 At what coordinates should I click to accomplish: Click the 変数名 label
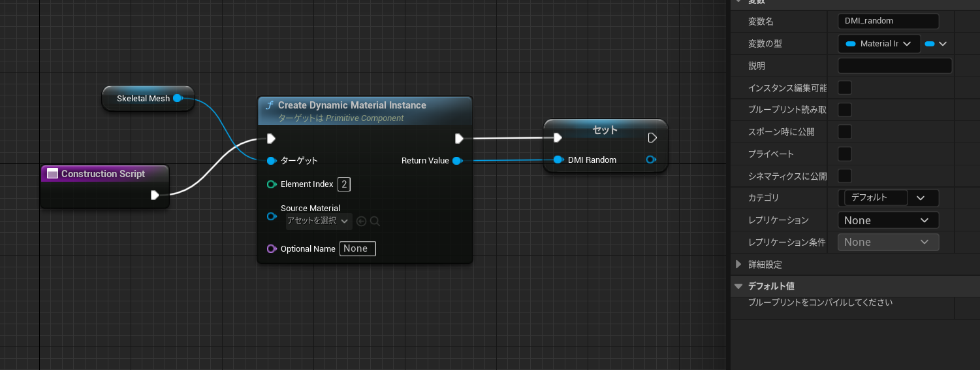coord(761,22)
